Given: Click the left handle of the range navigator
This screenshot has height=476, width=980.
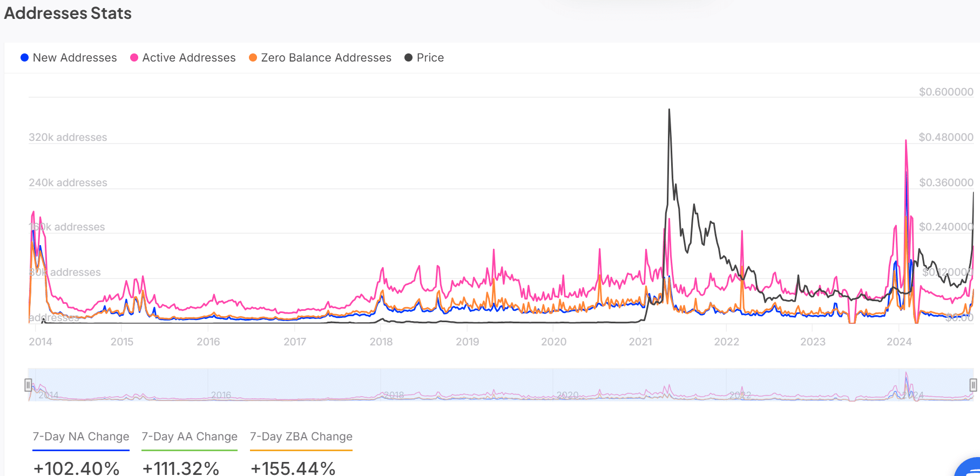Looking at the screenshot, I should [28, 385].
